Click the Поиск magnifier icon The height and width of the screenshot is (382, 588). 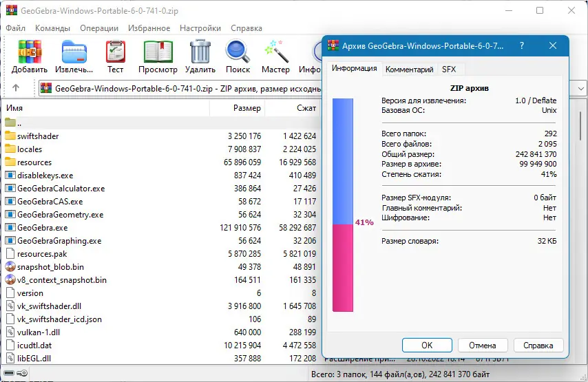238,52
